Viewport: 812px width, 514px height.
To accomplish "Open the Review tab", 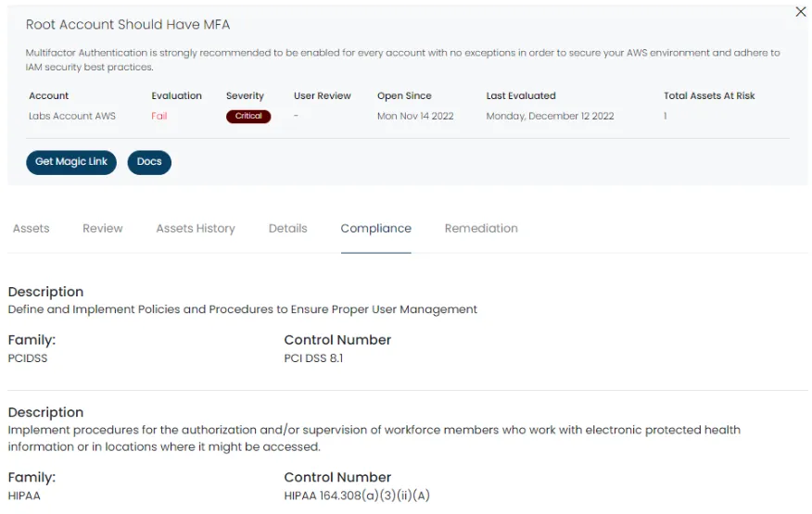I will 103,229.
